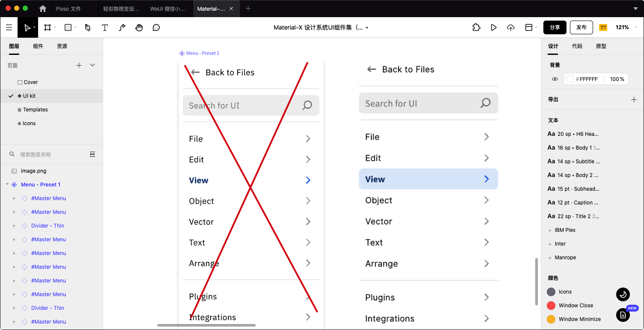Image resolution: width=644 pixels, height=330 pixels.
Task: Switch to the 组件 tab
Action: [x=38, y=46]
